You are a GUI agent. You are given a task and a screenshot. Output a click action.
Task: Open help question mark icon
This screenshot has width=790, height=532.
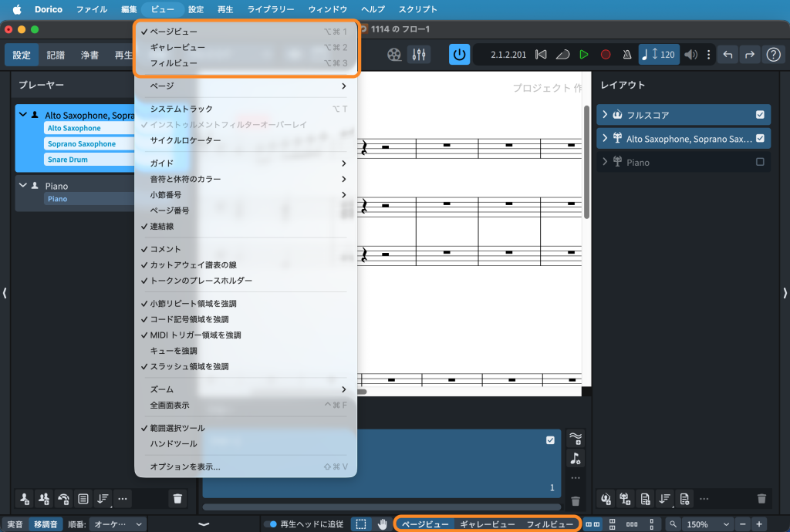772,55
